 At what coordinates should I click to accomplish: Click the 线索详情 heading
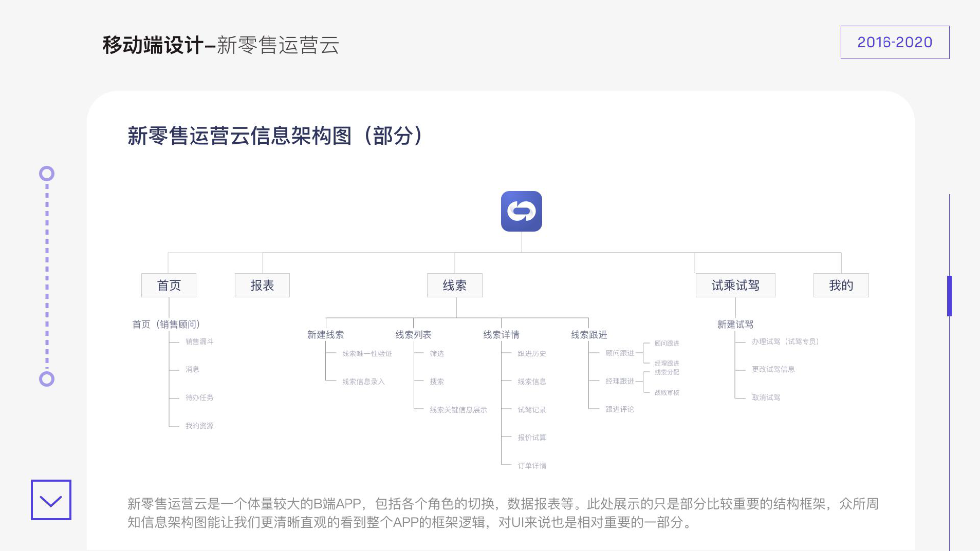click(x=501, y=335)
